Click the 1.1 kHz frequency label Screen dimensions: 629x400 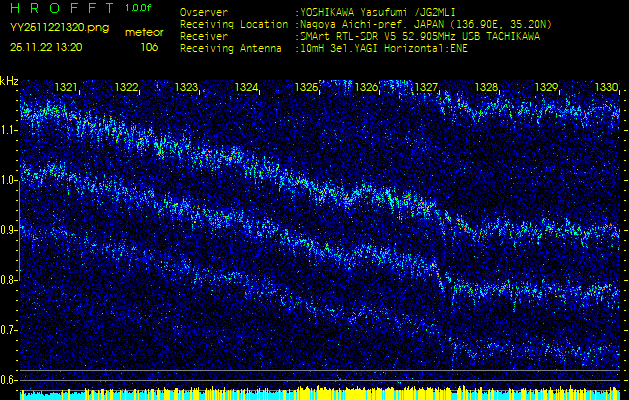[x=9, y=130]
